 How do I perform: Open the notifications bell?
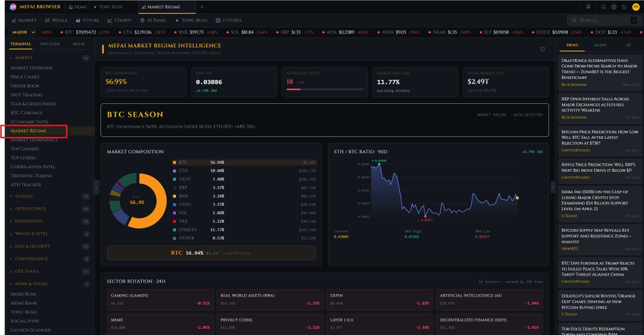tap(603, 7)
